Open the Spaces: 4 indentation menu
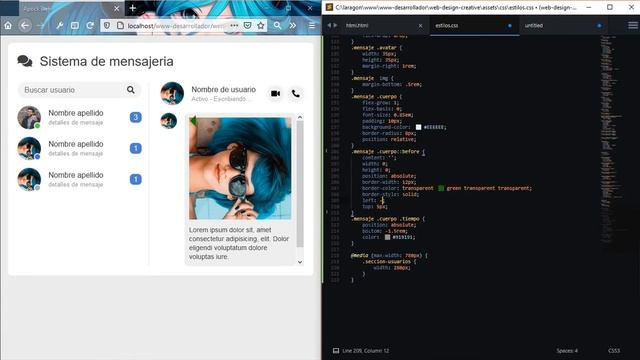 [567, 351]
